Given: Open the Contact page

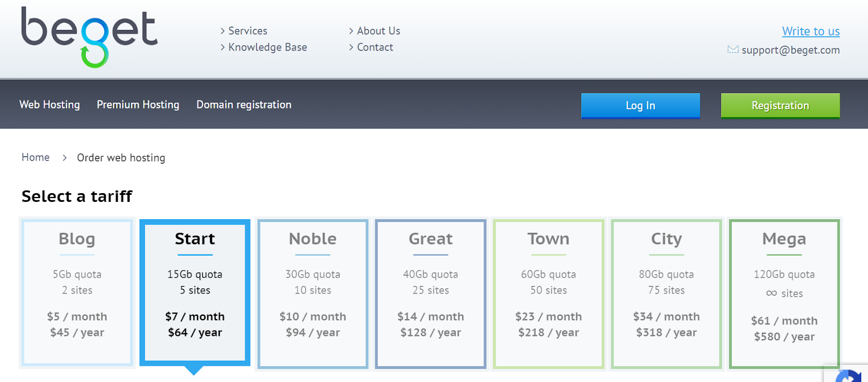Looking at the screenshot, I should (x=375, y=47).
